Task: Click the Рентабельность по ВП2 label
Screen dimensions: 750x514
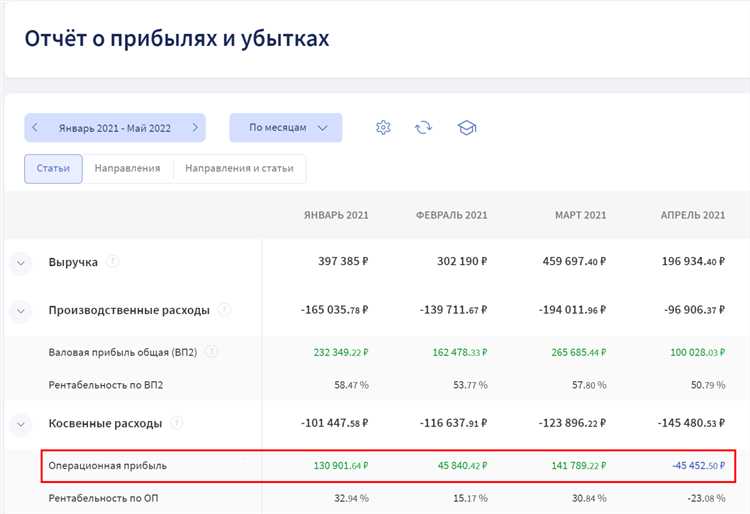Action: tap(106, 385)
